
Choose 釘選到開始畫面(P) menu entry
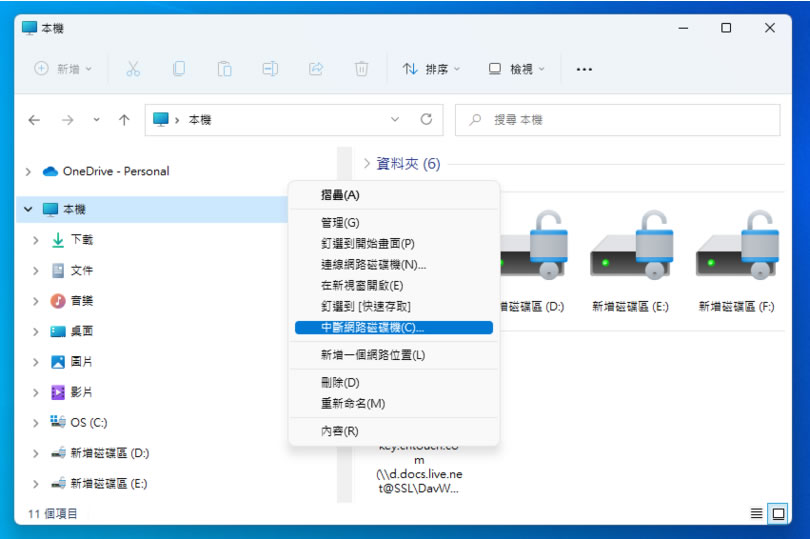pyautogui.click(x=394, y=243)
